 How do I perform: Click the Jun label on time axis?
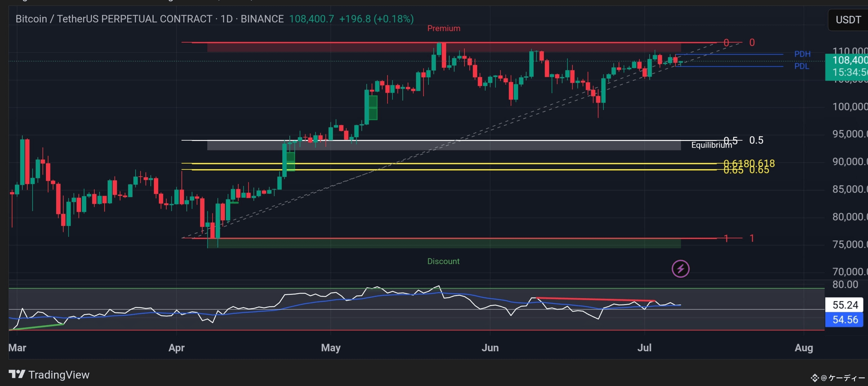[490, 348]
